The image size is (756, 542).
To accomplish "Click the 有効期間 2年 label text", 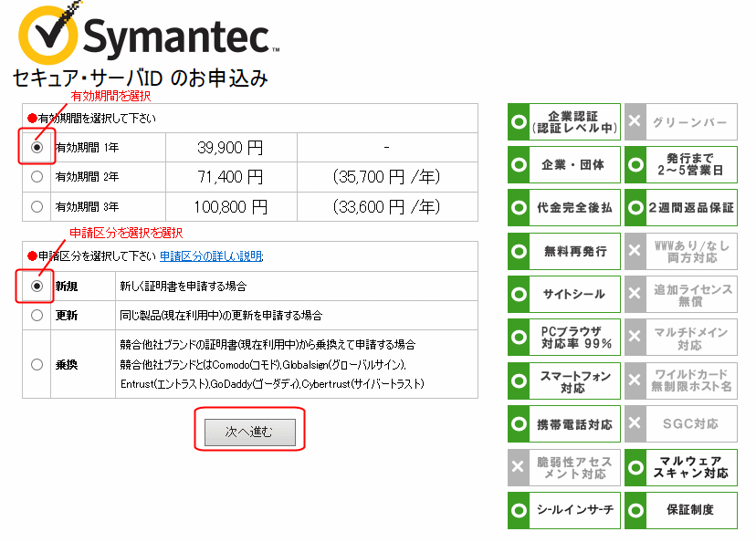I will pyautogui.click(x=88, y=177).
